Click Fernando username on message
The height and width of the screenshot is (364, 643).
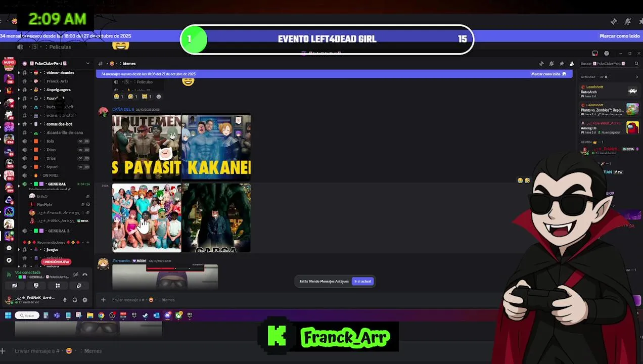121,261
